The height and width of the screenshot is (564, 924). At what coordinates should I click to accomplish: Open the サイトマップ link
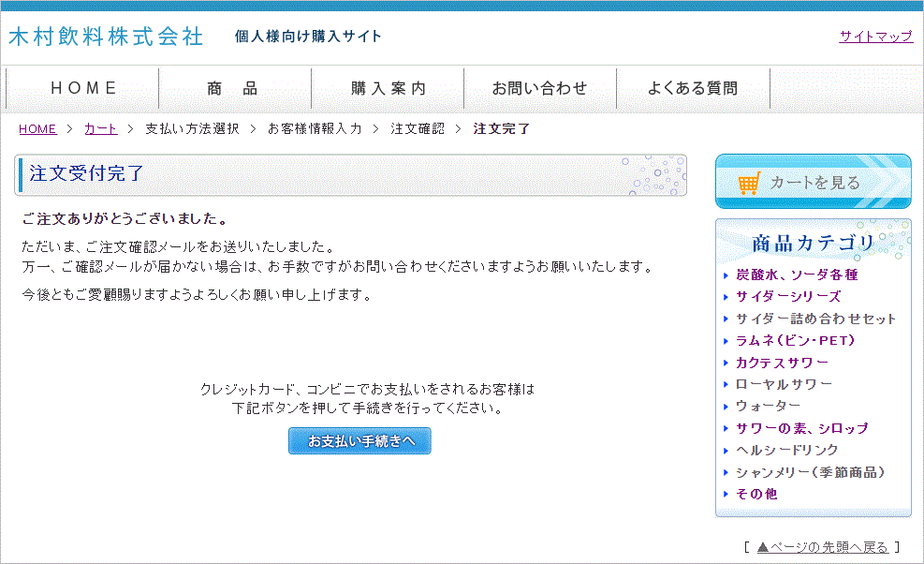click(875, 37)
